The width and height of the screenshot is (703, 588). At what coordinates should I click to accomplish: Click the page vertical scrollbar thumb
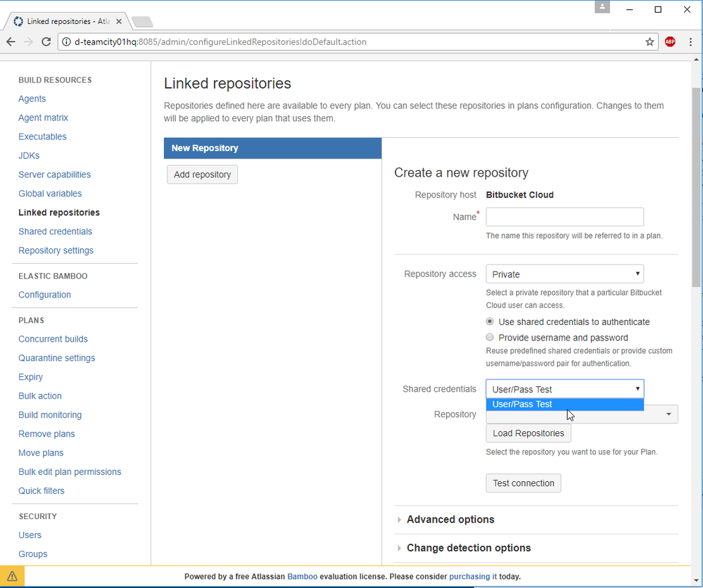tap(696, 187)
